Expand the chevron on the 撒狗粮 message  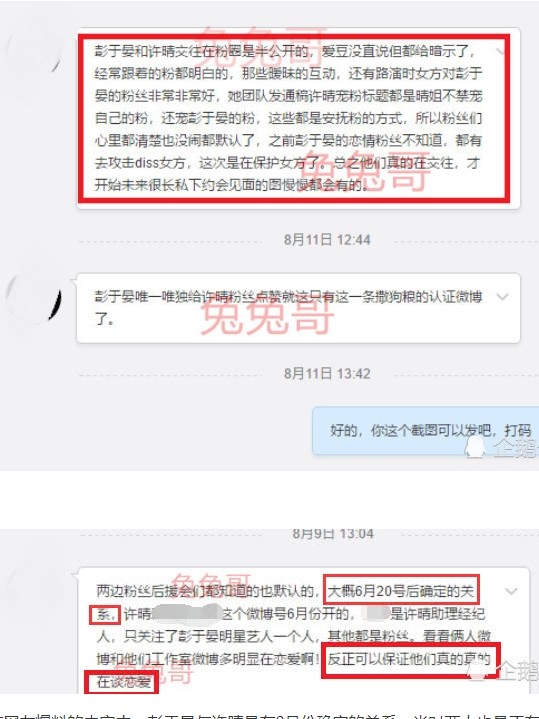pos(503,297)
